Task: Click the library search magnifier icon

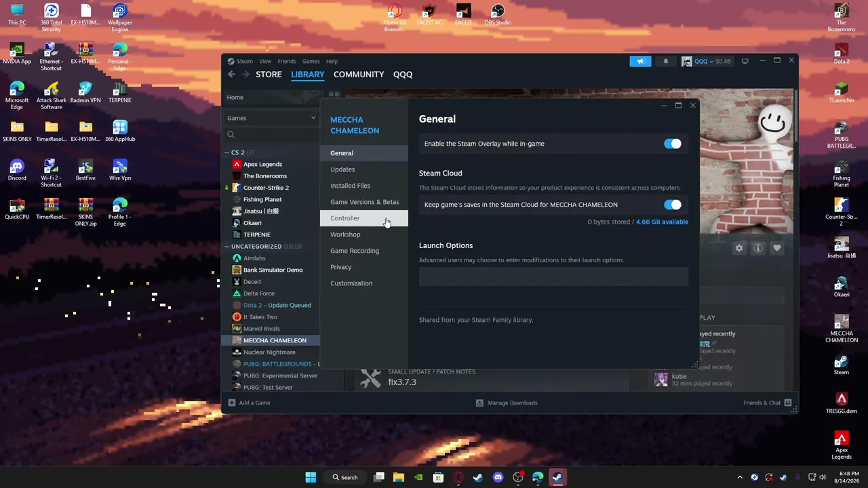Action: coord(231,135)
